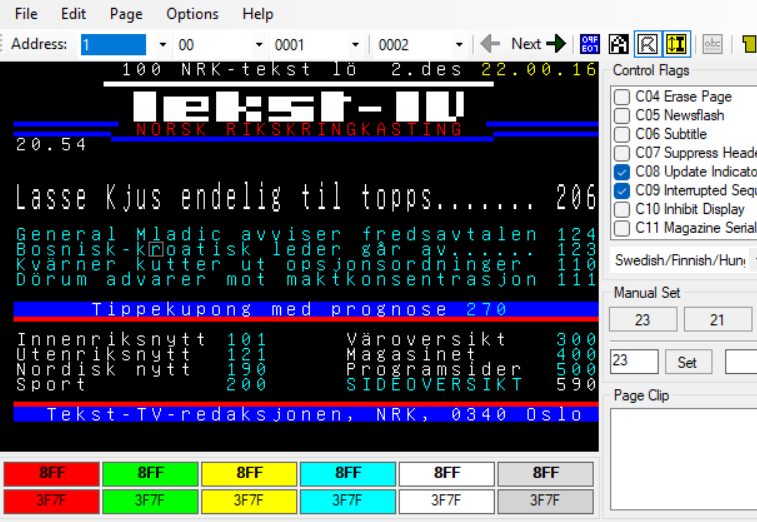Toggle the blue hex-code view icon

pyautogui.click(x=590, y=44)
